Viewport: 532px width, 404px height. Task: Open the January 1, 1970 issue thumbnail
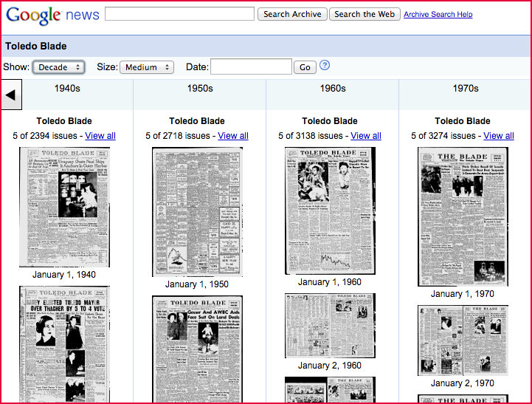point(463,216)
